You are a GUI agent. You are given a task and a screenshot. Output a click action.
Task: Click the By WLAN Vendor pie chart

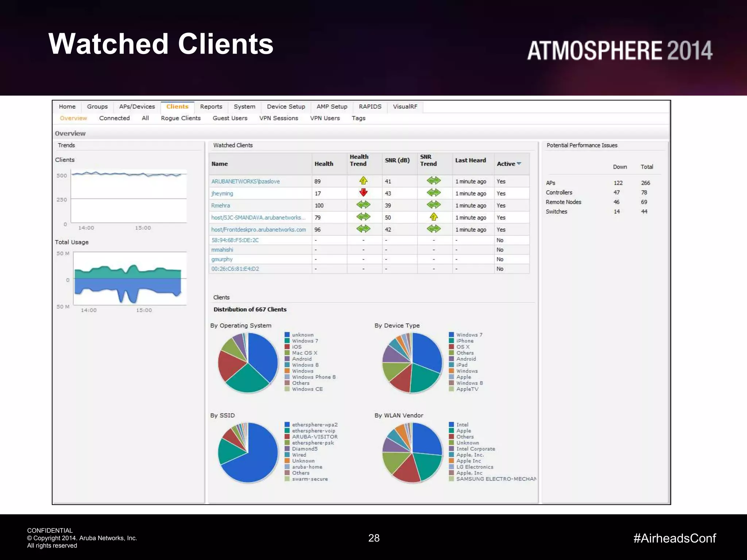click(x=412, y=453)
